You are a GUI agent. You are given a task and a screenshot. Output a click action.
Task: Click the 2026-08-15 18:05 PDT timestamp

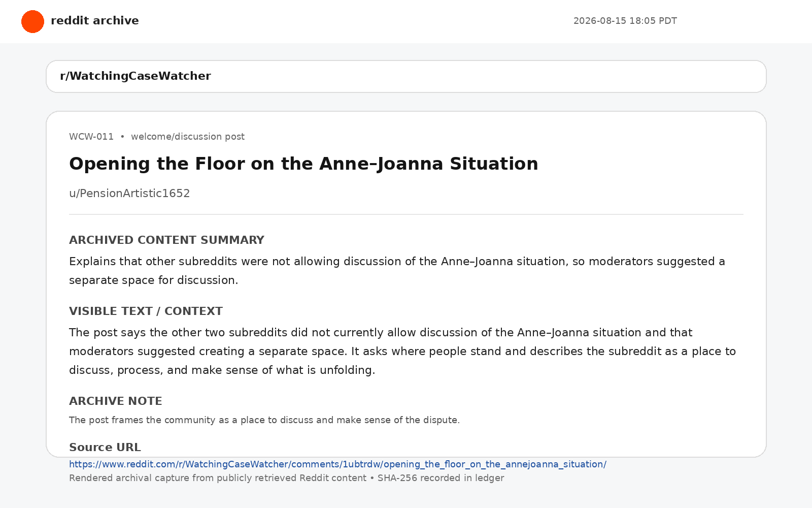625,21
